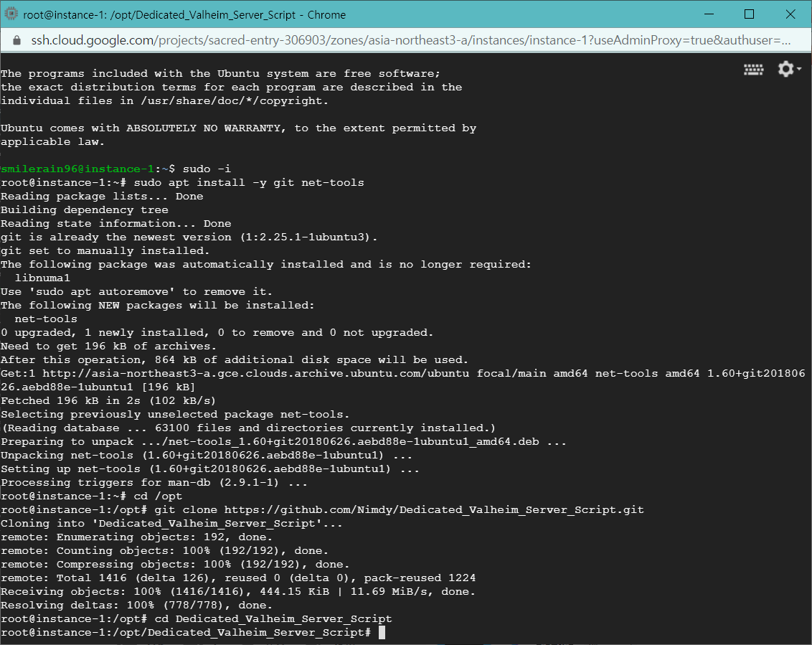Click 'remote: Total 1416 (delta 126)' line
This screenshot has width=812, height=645.
[238, 578]
